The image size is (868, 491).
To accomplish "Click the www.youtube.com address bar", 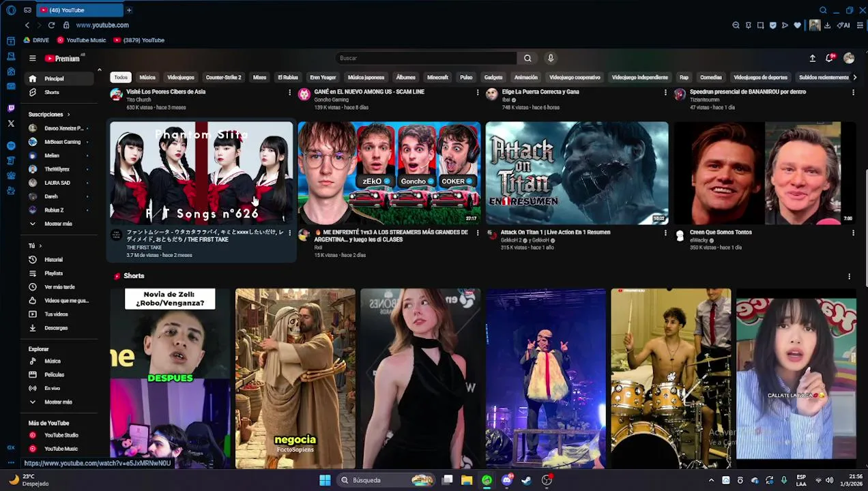I will (102, 25).
